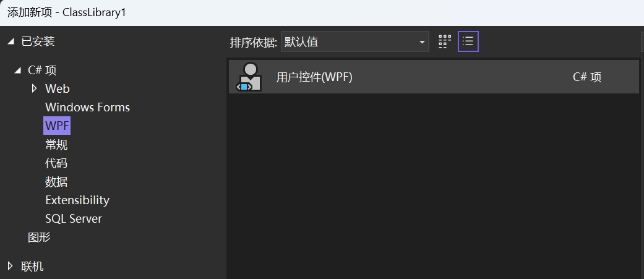Expand the Web subcategory arrow

pos(34,88)
